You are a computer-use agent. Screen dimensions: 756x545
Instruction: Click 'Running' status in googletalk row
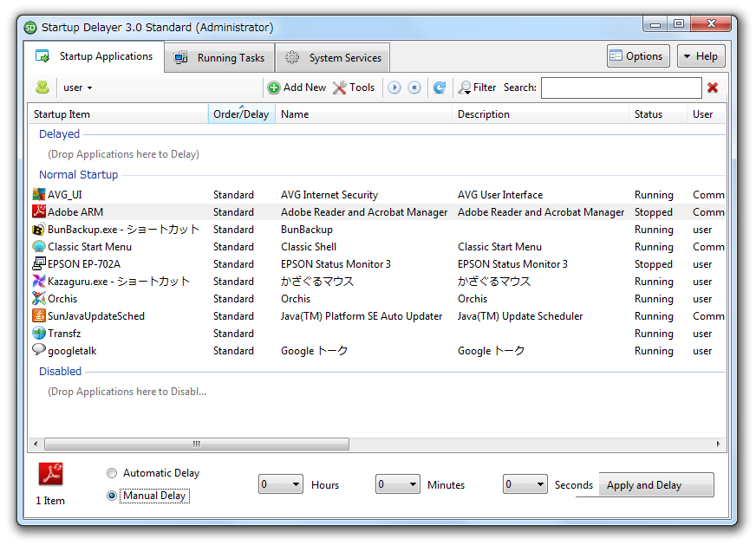pos(654,351)
